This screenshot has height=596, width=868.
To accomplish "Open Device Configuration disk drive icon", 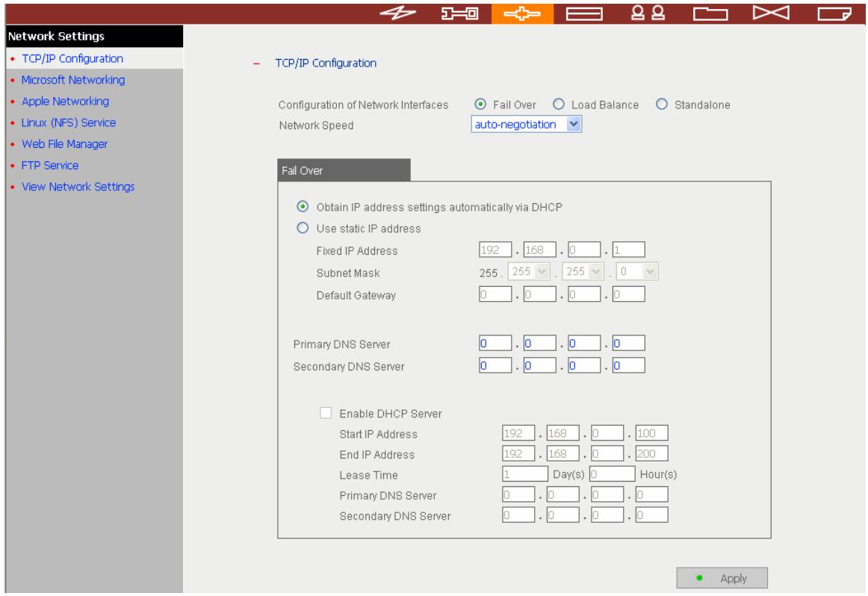I will tap(584, 13).
